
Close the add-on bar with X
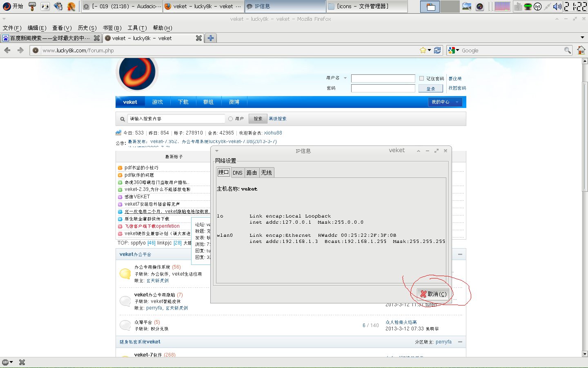[x=22, y=362]
